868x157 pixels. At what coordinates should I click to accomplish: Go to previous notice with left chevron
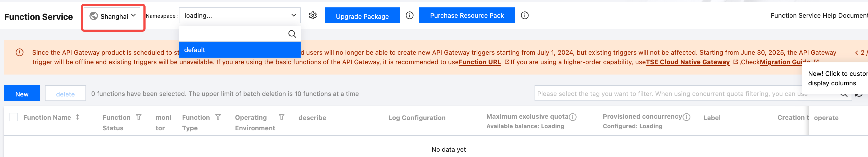856,53
